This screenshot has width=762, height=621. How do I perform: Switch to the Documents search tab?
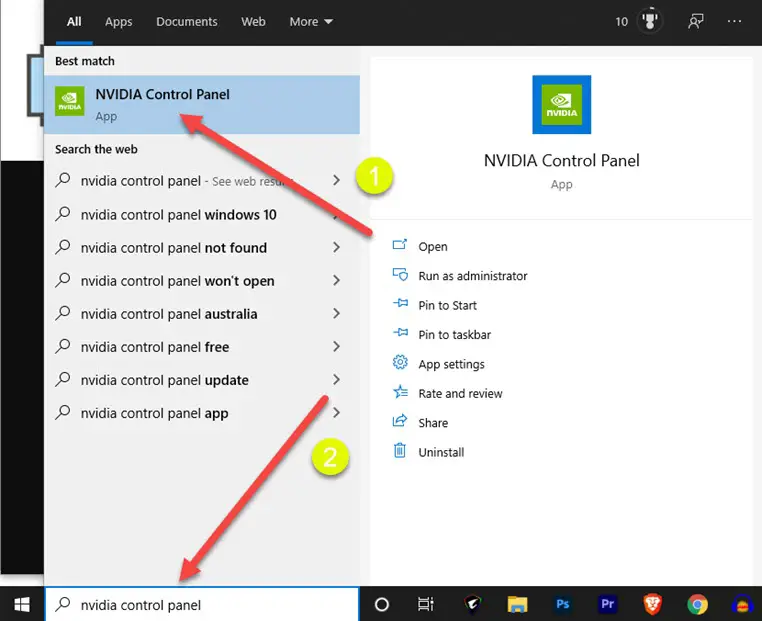pyautogui.click(x=187, y=21)
